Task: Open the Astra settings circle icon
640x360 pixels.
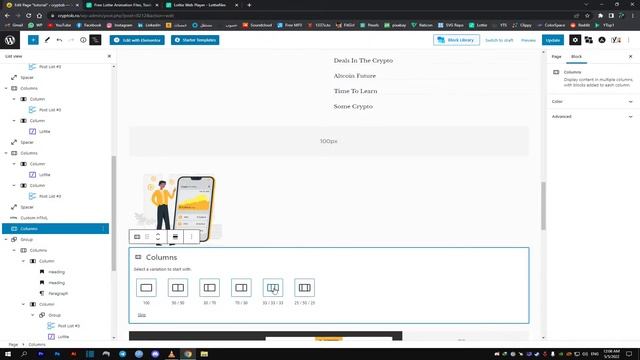Action: pos(602,40)
